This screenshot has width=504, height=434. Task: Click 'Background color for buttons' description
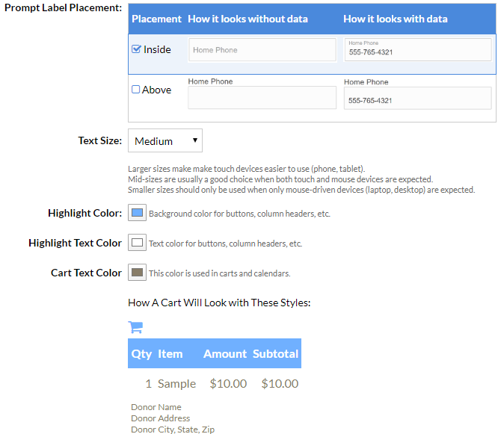pyautogui.click(x=239, y=214)
